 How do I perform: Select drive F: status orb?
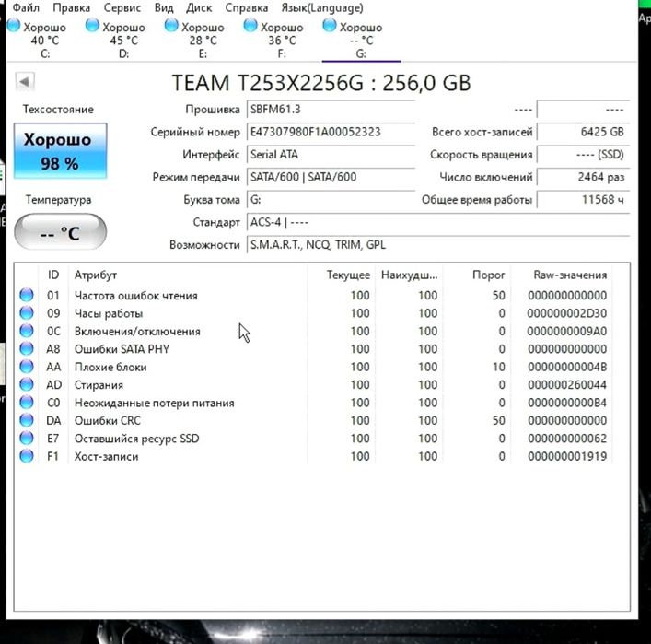pos(250,26)
